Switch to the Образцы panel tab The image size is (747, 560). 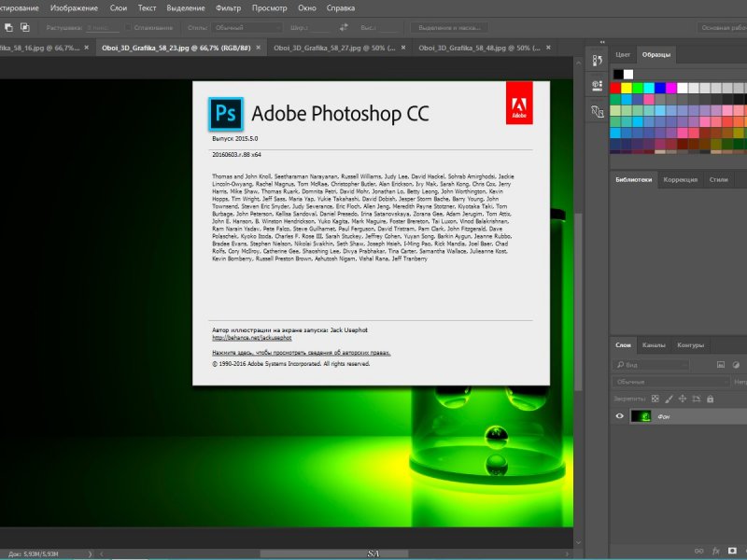[x=656, y=54]
